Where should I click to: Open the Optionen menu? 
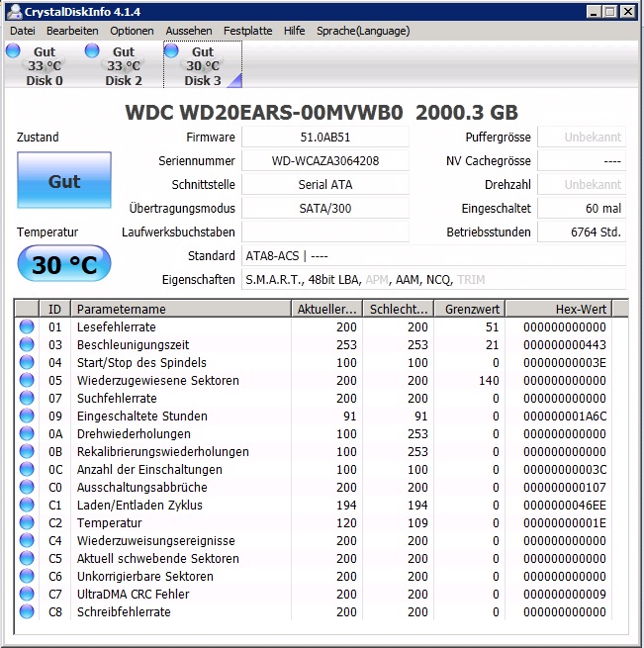[132, 31]
